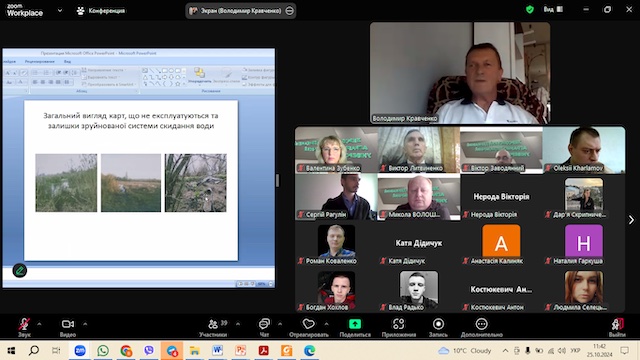
Task: Open the Конференция tab
Action: (101, 11)
